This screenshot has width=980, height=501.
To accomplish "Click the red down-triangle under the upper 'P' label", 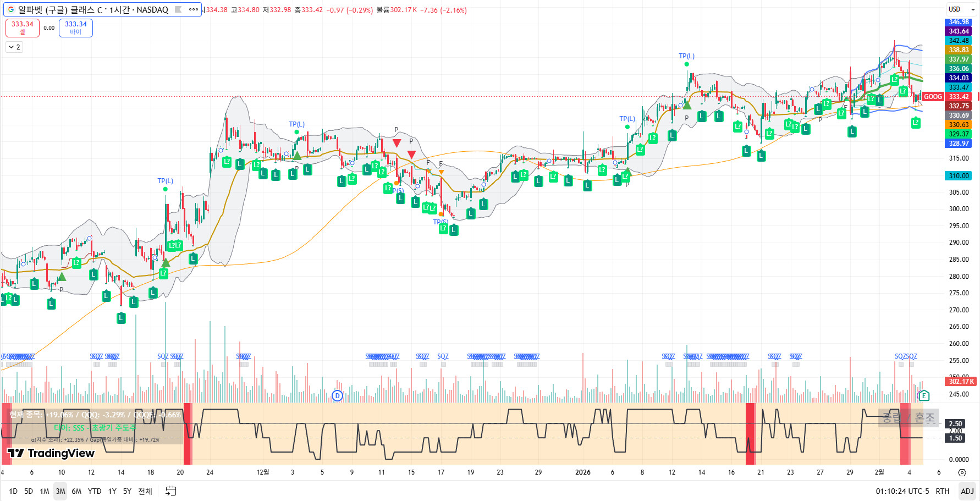I will coord(397,143).
